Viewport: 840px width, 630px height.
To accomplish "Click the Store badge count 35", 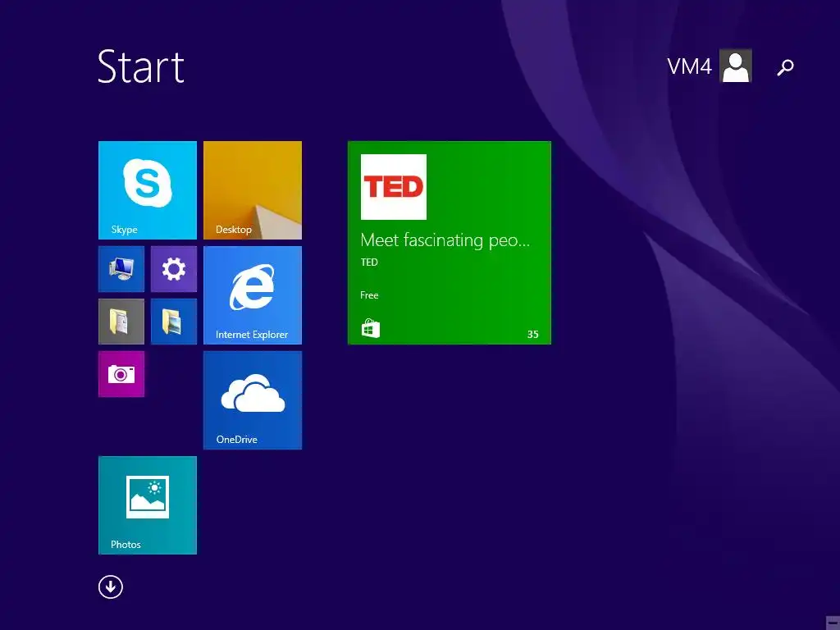I will tap(532, 335).
